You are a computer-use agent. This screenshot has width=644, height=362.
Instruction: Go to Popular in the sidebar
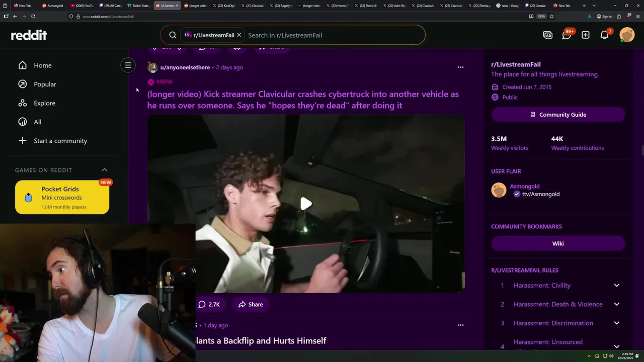(x=45, y=84)
